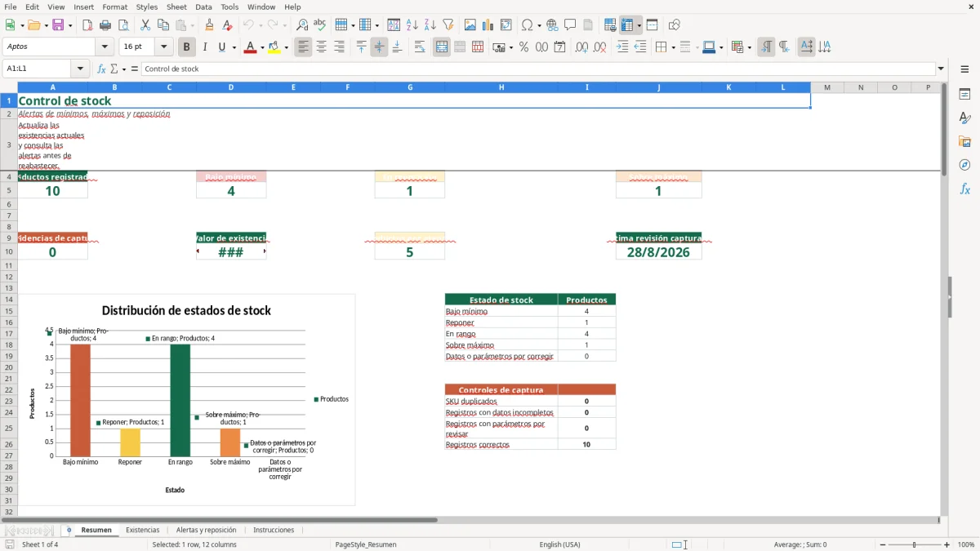This screenshot has height=551, width=980.
Task: Click the Select All corner button above row 1
Action: 9,87
